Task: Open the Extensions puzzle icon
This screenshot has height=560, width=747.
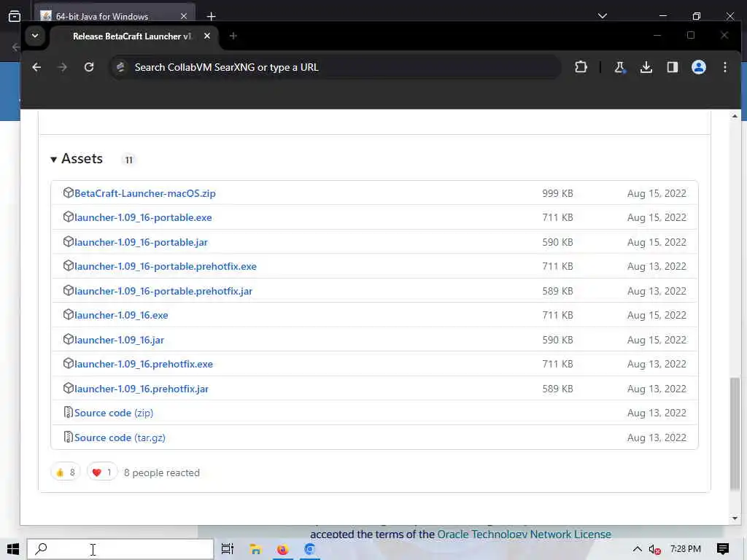Action: pyautogui.click(x=581, y=67)
